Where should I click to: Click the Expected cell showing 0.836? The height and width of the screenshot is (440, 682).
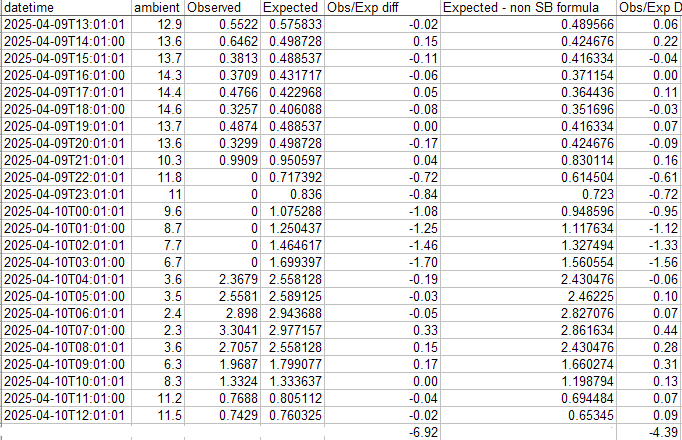tap(292, 193)
